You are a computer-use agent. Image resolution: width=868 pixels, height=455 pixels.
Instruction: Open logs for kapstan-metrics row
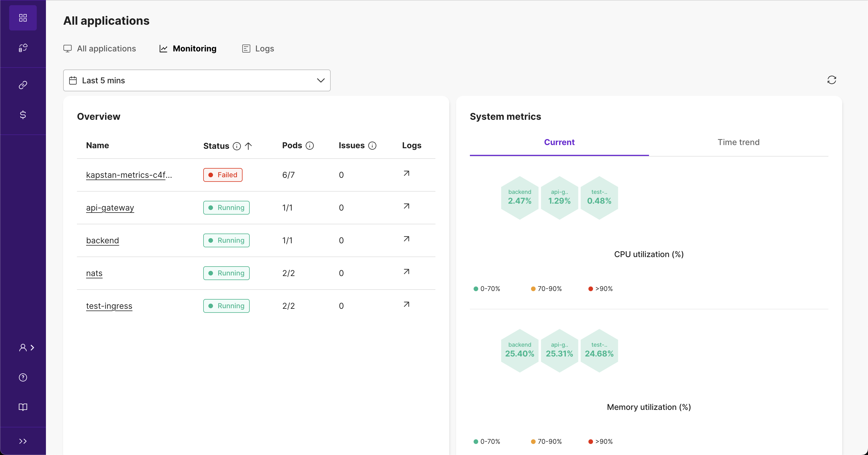(407, 174)
